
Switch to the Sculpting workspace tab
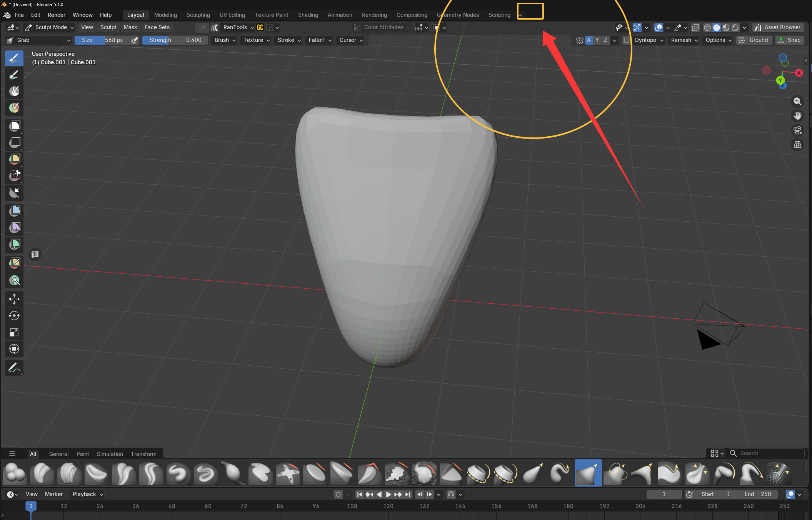click(x=198, y=15)
